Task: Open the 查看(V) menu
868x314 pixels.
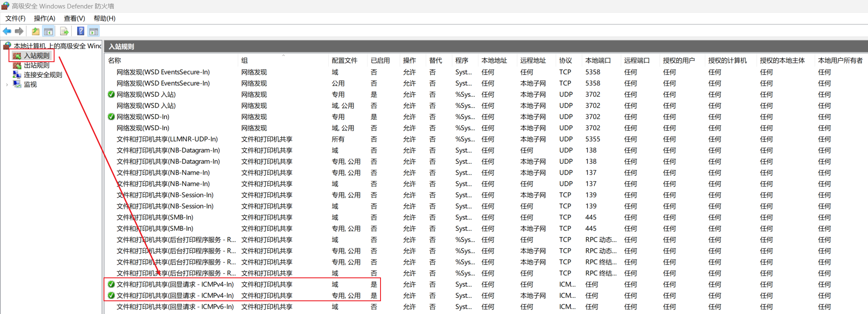Action: tap(75, 18)
